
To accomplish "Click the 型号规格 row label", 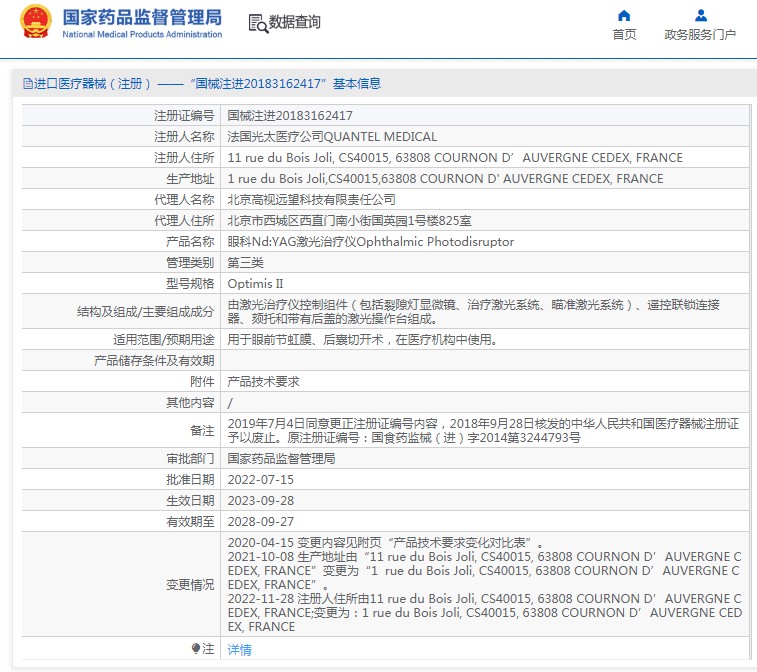I will tap(190, 284).
